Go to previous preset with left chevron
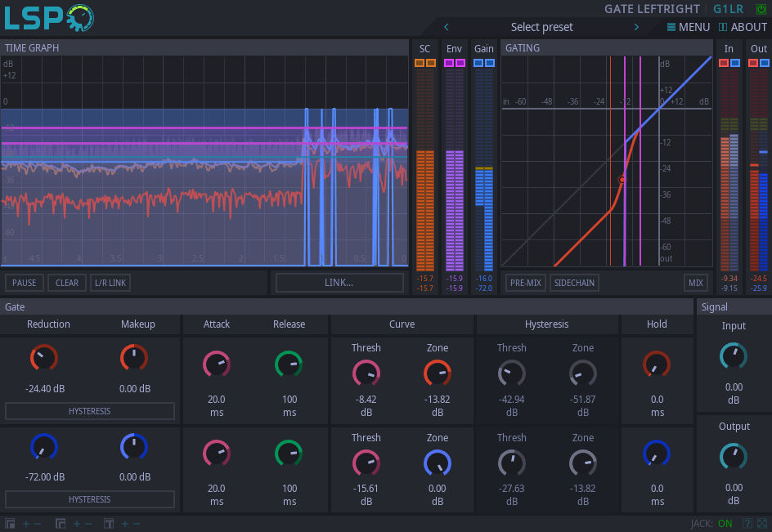This screenshot has height=532, width=772. 447,27
